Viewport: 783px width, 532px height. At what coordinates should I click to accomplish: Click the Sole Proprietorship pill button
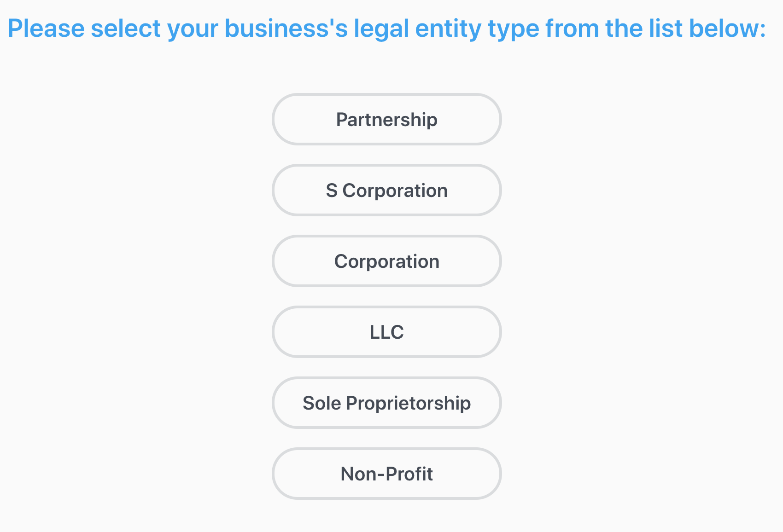point(386,403)
